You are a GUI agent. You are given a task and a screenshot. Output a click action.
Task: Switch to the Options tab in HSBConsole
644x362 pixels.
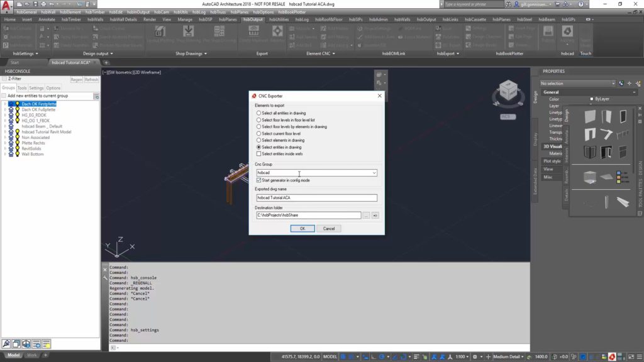pos(53,88)
